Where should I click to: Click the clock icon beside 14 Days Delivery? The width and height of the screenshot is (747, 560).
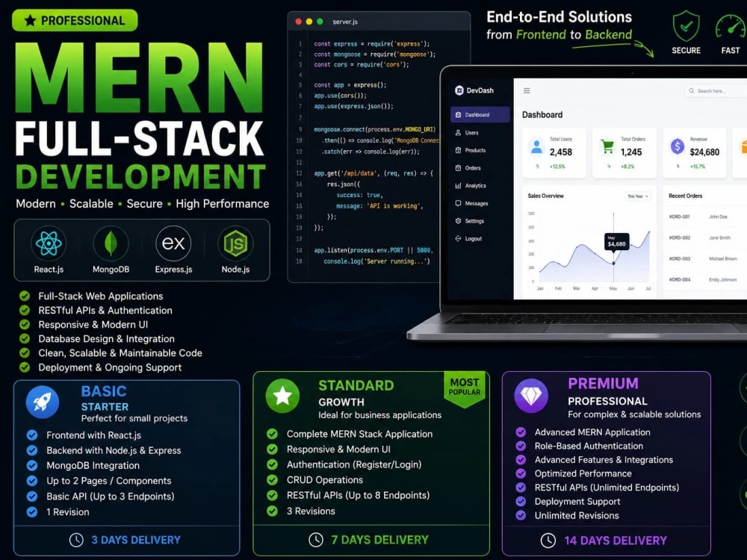[x=548, y=541]
